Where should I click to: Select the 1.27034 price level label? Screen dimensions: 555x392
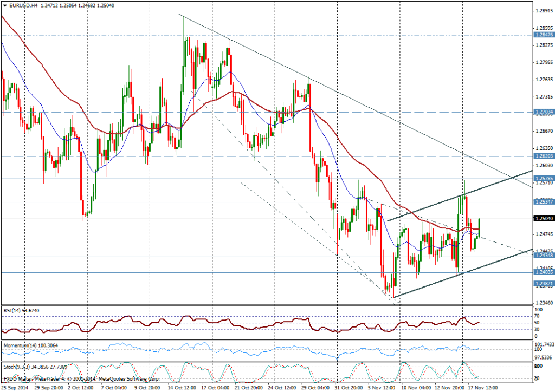pyautogui.click(x=544, y=112)
